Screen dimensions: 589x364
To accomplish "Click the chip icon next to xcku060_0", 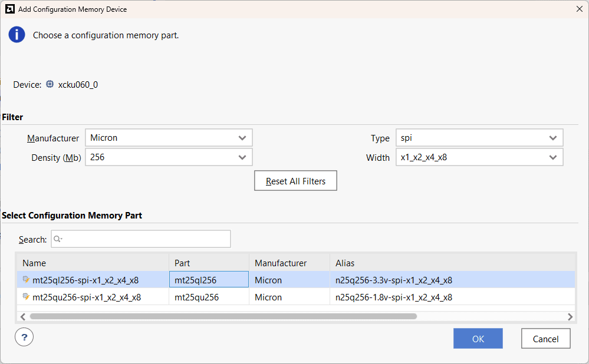I will coord(50,84).
